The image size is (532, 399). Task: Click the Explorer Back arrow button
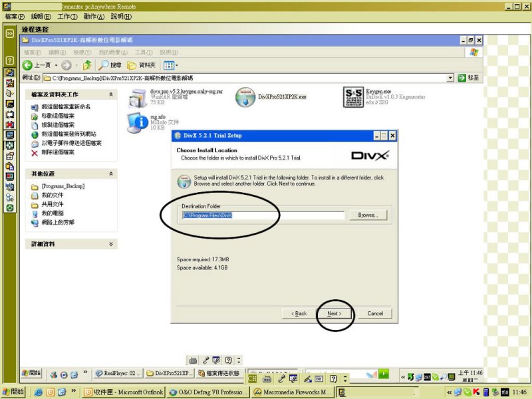(x=28, y=65)
